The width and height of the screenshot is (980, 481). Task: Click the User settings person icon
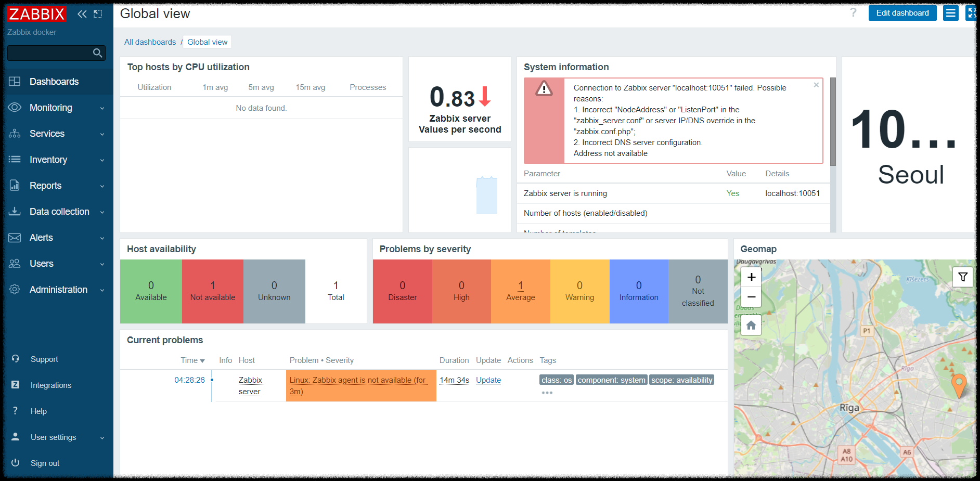coord(16,437)
